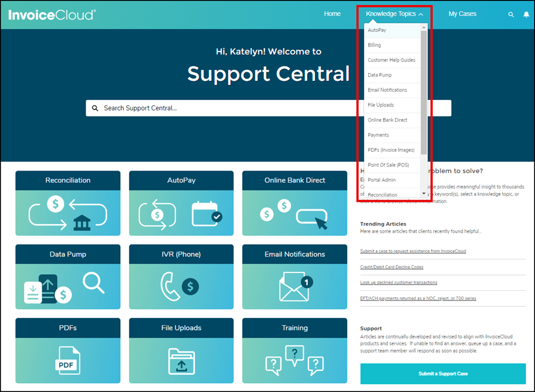The image size is (535, 392).
Task: Choose File Uploads in the dropdown menu
Action: pos(392,105)
